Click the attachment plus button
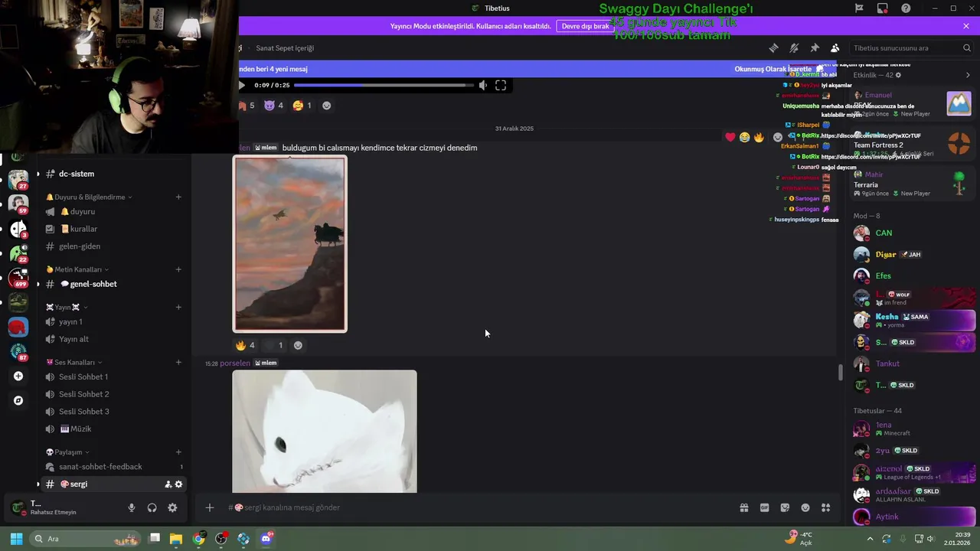Viewport: 980px width, 551px height. point(209,507)
